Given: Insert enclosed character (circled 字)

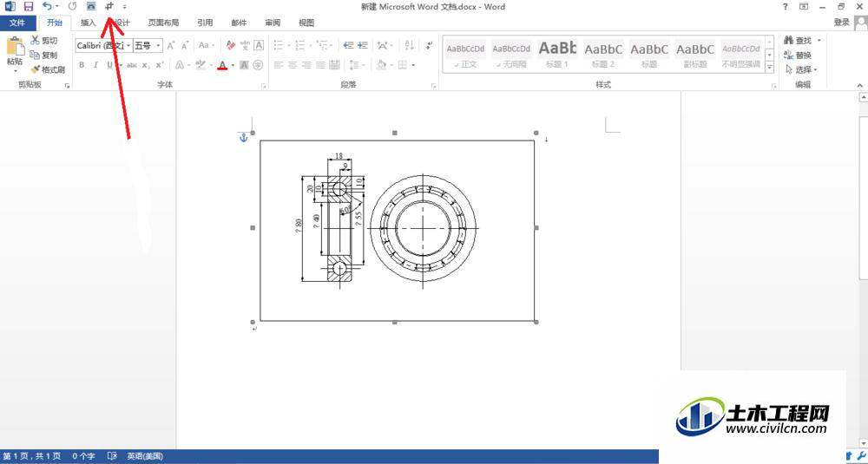Looking at the screenshot, I should (258, 65).
